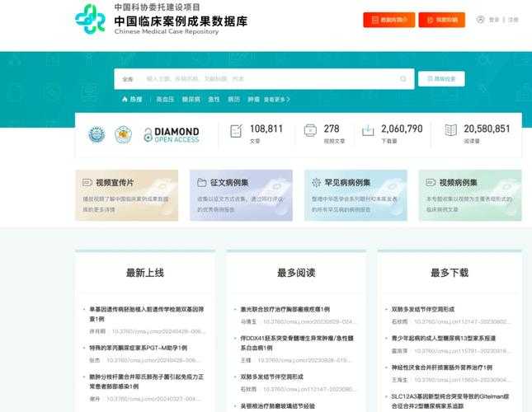Open most-downloaded article 神经性厌食合并肝损害

pyautogui.click(x=442, y=368)
